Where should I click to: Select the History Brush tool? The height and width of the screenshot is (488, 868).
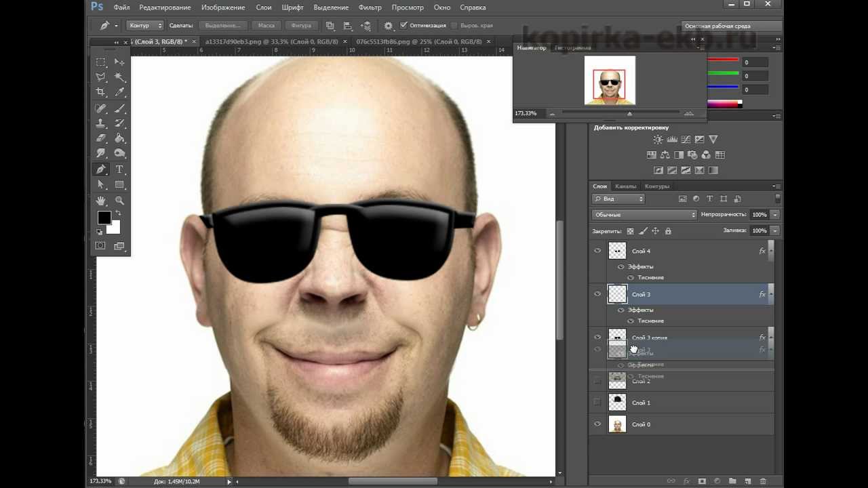tap(120, 123)
